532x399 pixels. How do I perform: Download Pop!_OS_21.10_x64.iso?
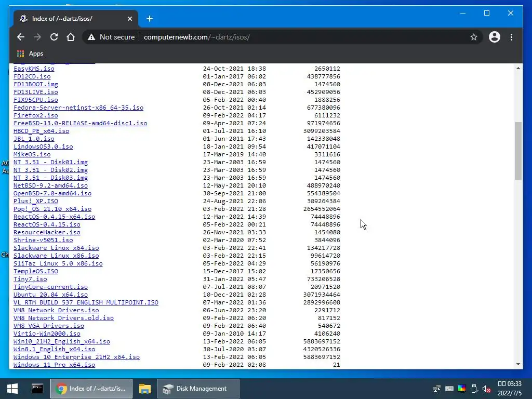pyautogui.click(x=52, y=209)
